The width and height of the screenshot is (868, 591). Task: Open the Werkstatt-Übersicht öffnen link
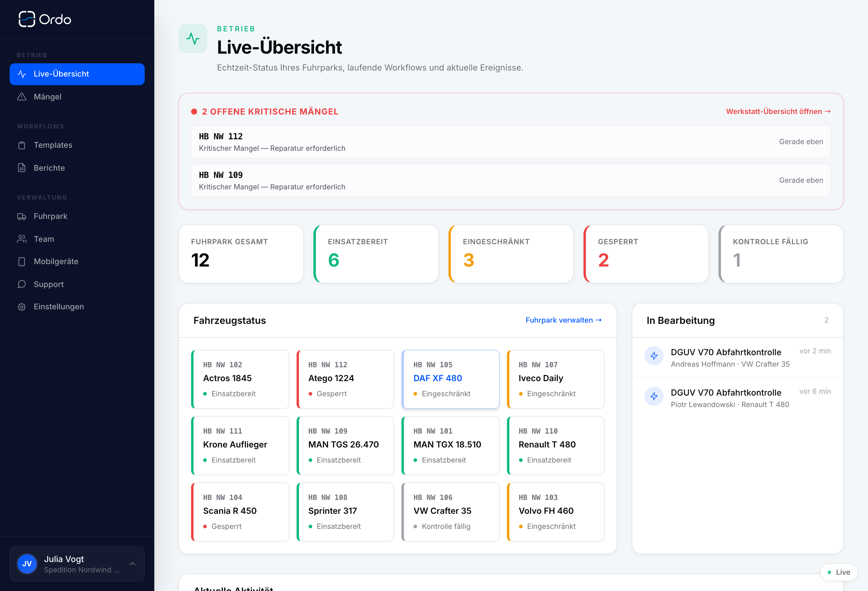778,111
